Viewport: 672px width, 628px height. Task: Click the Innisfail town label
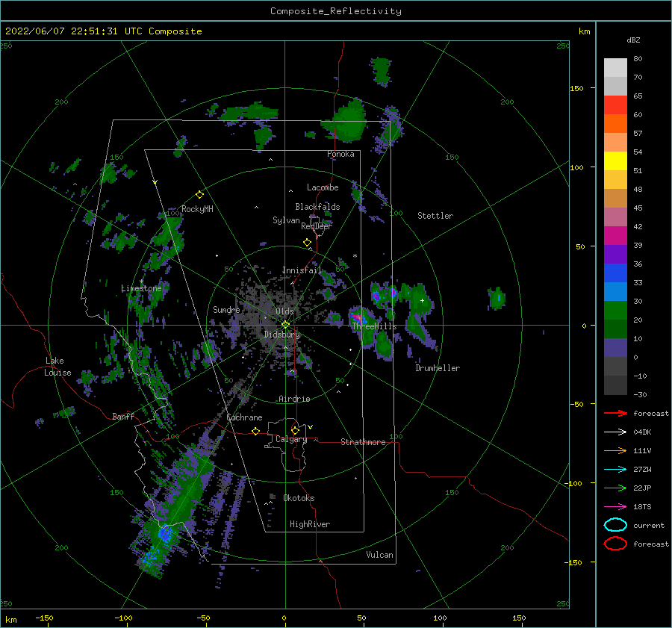302,270
